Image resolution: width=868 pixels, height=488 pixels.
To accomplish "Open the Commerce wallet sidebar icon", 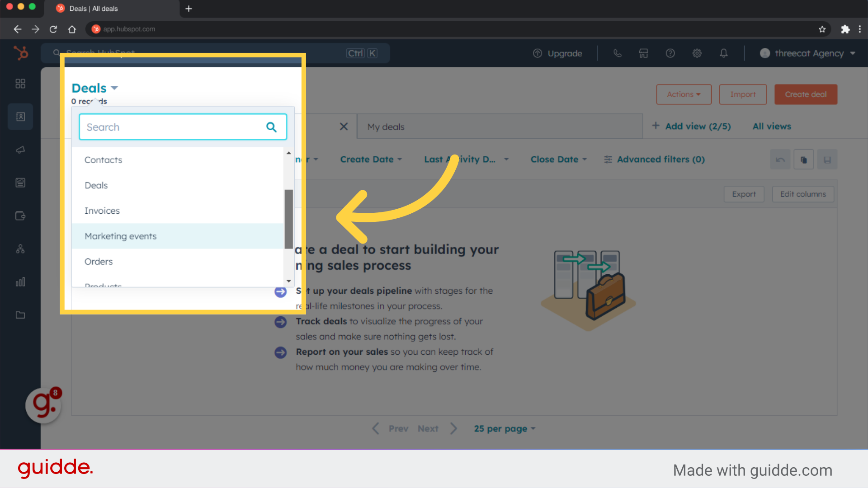I will 20,216.
